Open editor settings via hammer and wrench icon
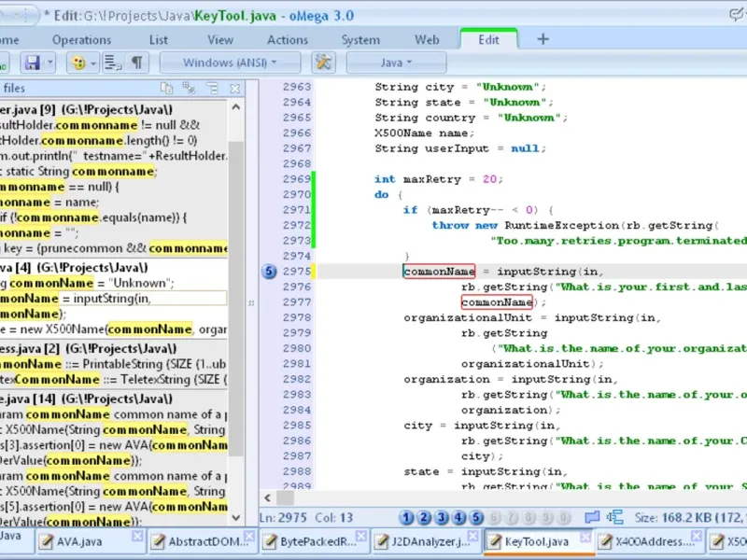 323,63
